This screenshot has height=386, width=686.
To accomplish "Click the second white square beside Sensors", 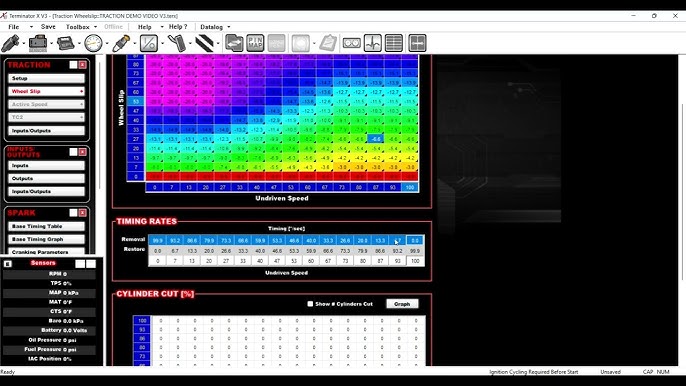I will tap(91, 263).
